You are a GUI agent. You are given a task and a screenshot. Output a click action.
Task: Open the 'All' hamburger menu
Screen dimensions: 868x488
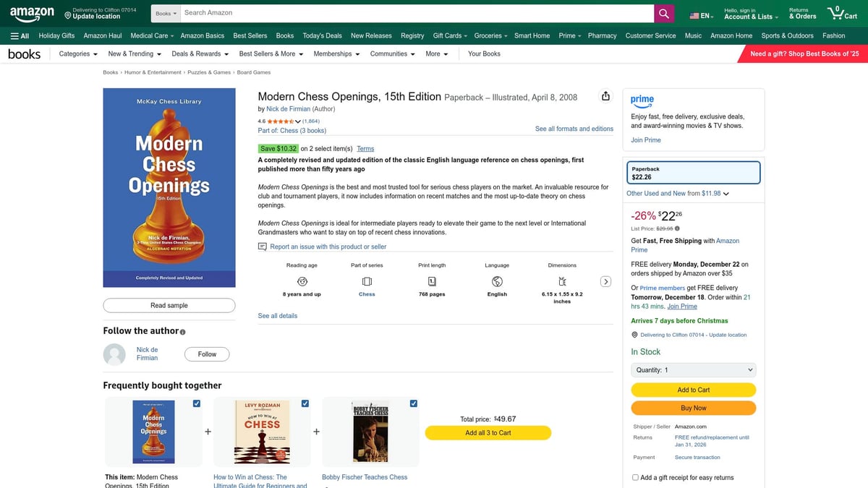pyautogui.click(x=20, y=35)
